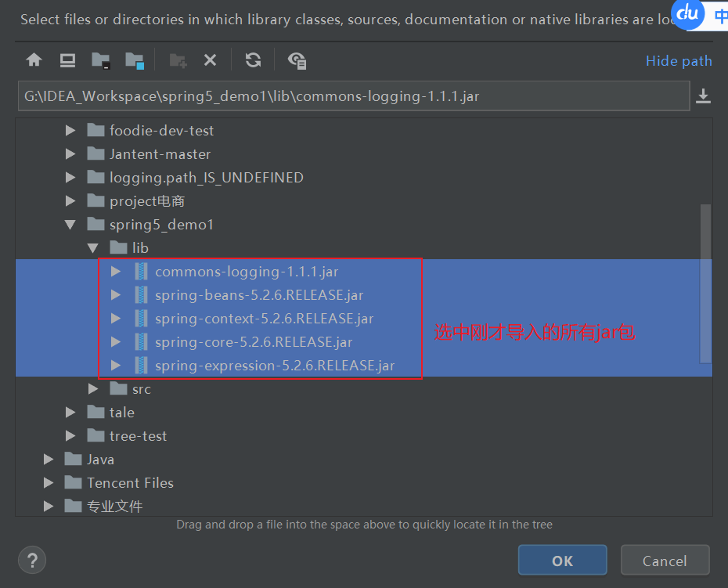The height and width of the screenshot is (588, 728).
Task: Refresh the file tree
Action: (x=253, y=60)
